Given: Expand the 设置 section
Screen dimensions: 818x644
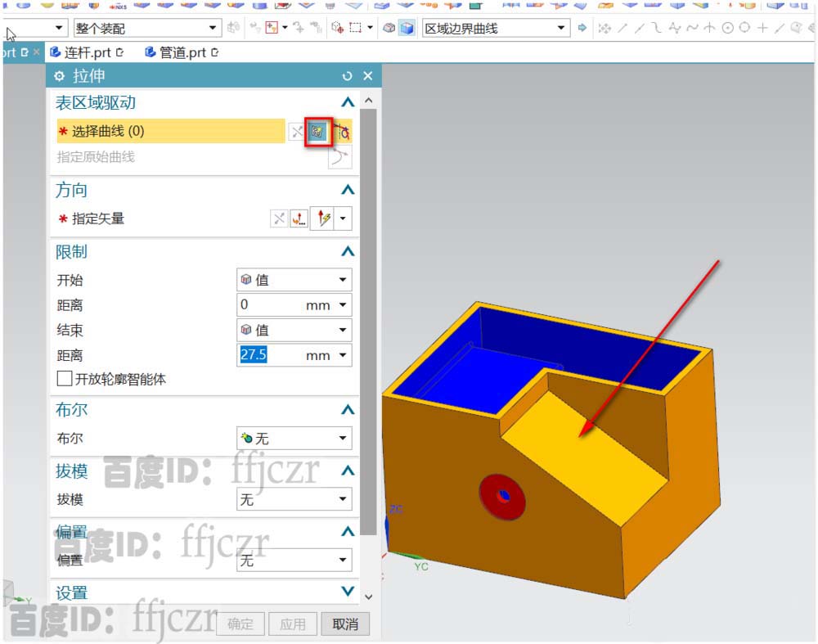Looking at the screenshot, I should (348, 592).
